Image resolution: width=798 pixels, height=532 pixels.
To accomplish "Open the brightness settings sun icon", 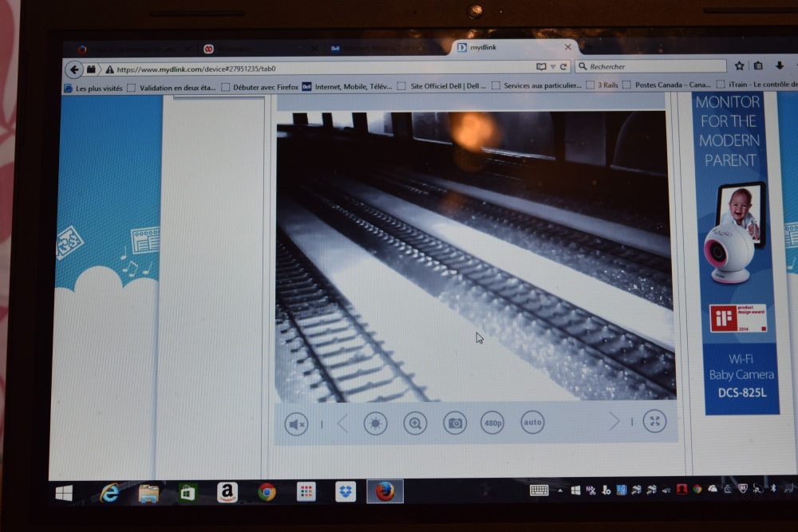I will [x=376, y=424].
